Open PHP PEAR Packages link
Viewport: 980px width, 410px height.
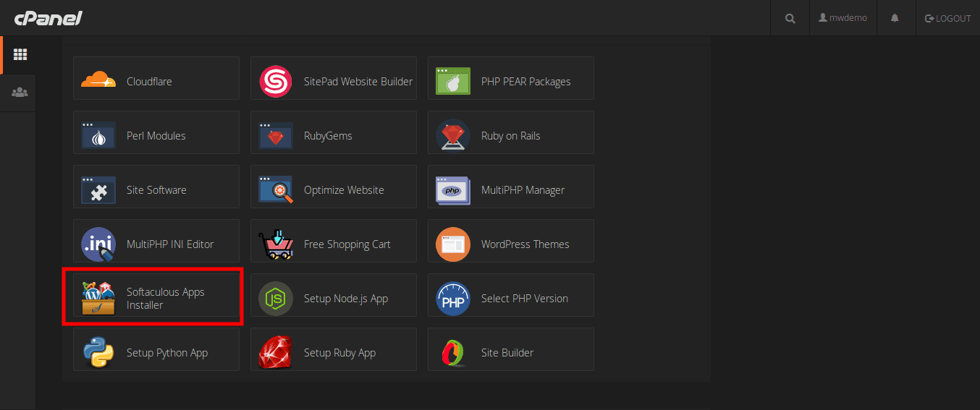point(526,82)
